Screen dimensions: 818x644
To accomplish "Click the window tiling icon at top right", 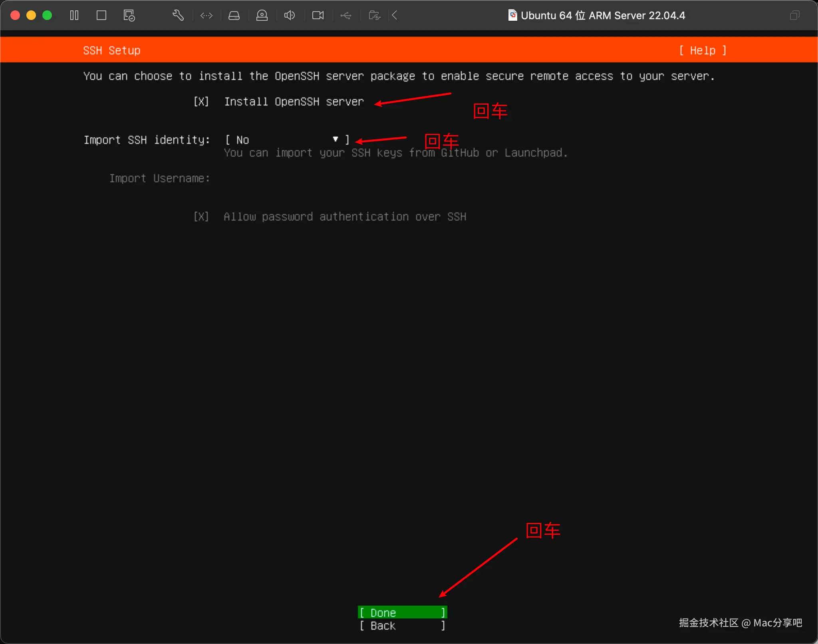I will pos(794,16).
